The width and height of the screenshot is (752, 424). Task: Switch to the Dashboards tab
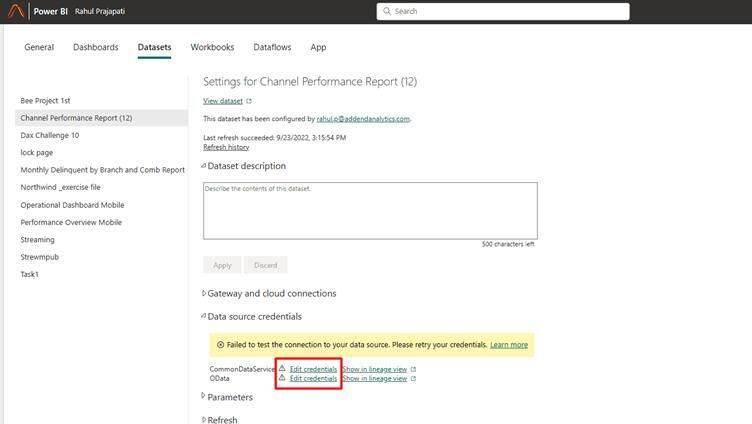[x=96, y=47]
